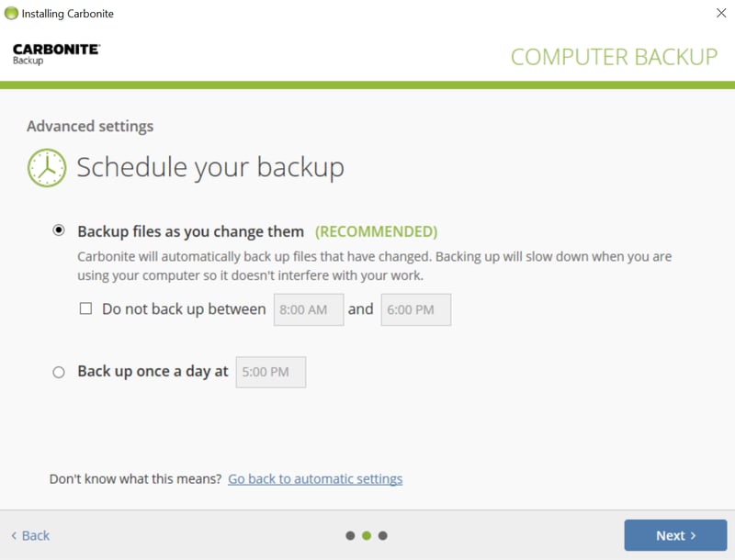Viewport: 735px width, 560px height.
Task: Click the Carbonite Backup logo
Action: click(56, 53)
